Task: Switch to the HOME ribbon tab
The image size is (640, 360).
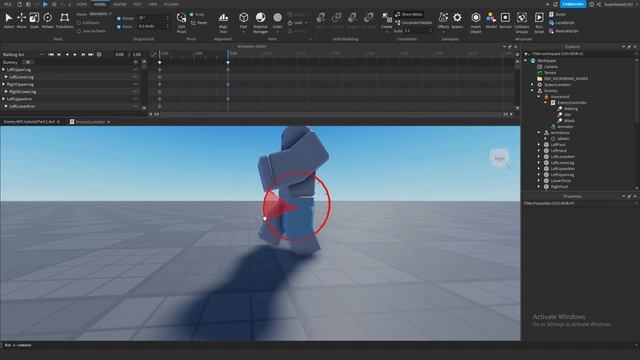Action: pyautogui.click(x=82, y=4)
